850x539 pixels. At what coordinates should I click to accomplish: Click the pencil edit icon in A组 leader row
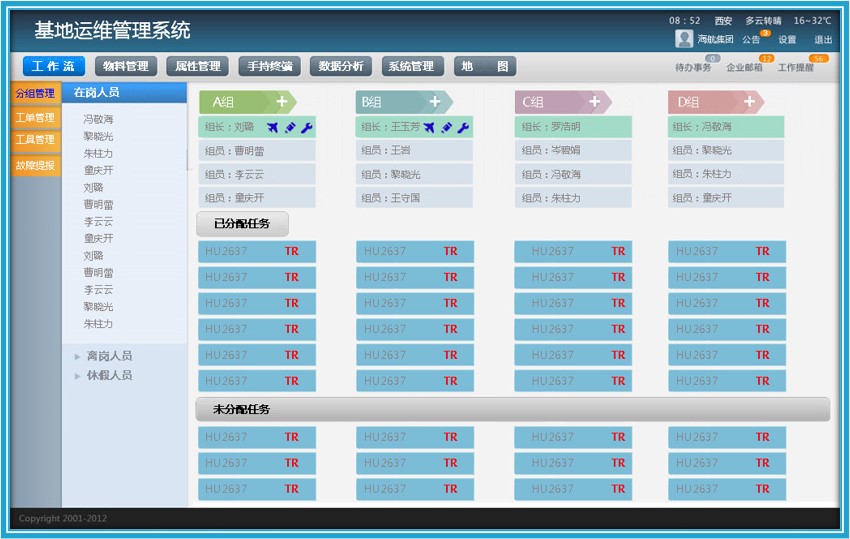click(290, 128)
